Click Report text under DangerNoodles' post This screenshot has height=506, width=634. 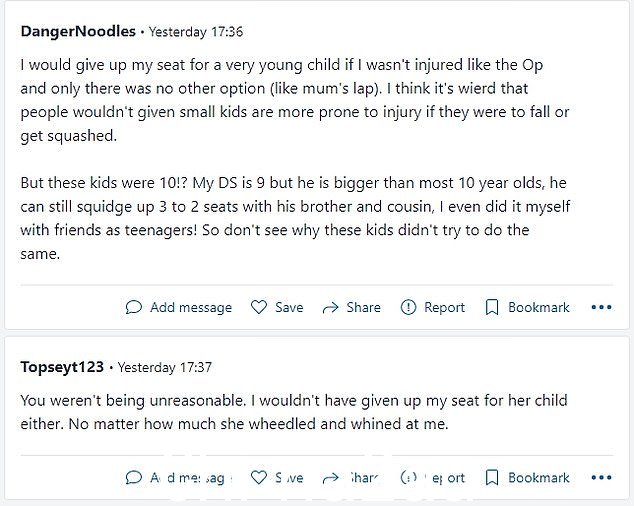[444, 308]
